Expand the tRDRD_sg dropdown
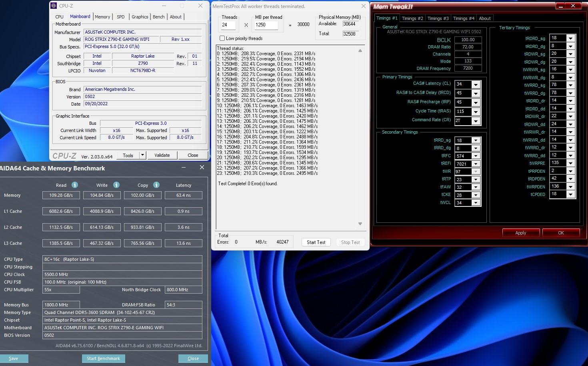The image size is (588, 366). click(x=571, y=38)
